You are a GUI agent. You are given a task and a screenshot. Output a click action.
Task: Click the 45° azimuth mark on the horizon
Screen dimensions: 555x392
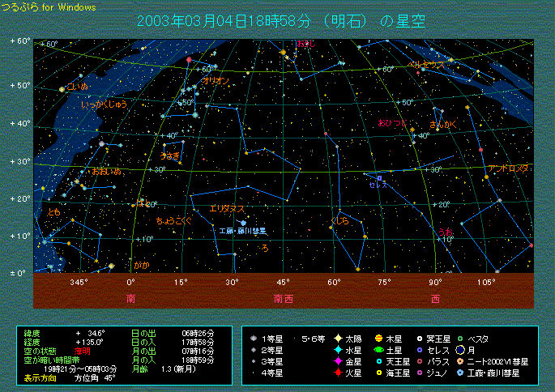tap(283, 283)
